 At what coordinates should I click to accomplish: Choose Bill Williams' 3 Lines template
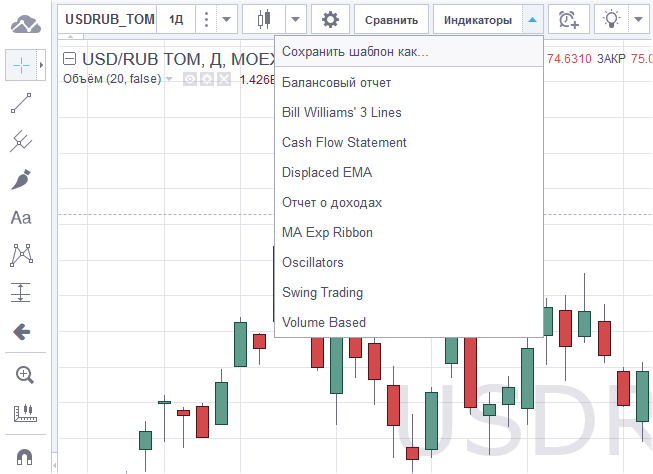pyautogui.click(x=342, y=112)
